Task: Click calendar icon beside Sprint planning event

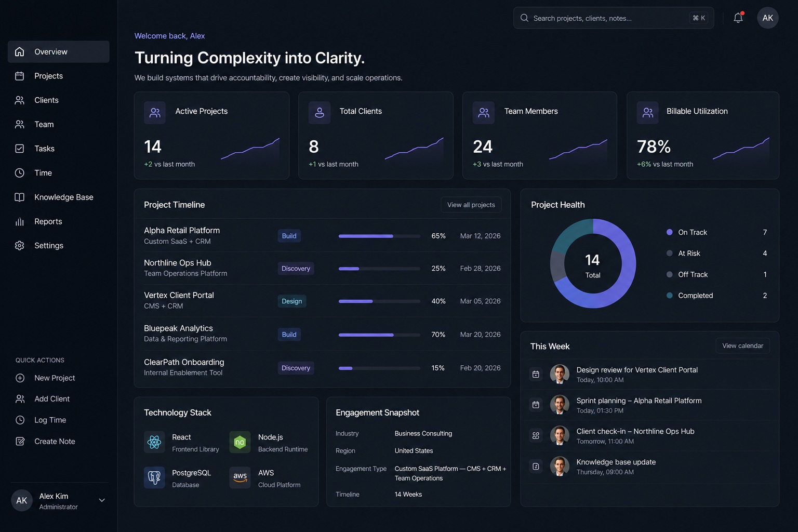Action: click(x=536, y=405)
